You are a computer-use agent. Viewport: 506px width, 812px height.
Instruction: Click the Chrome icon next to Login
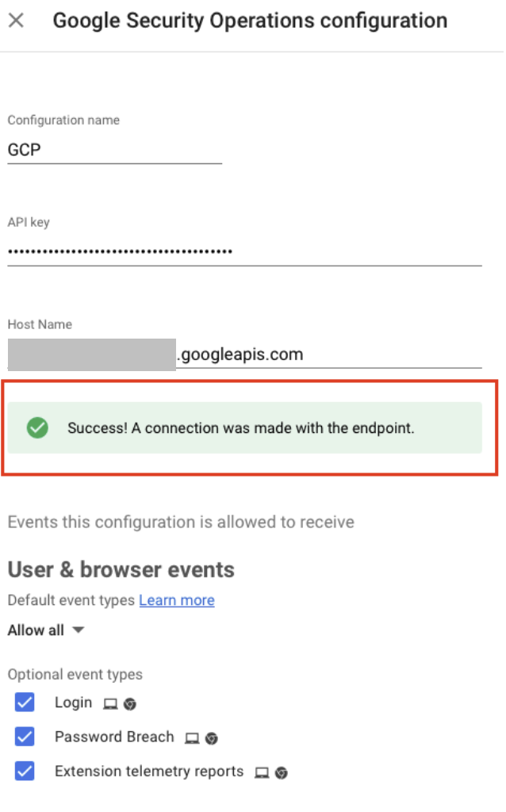[x=131, y=704]
